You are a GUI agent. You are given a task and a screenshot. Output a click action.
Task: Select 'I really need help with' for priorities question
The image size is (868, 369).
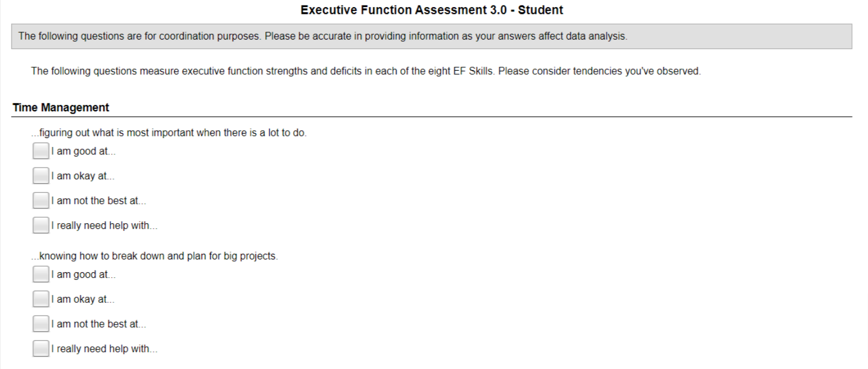click(41, 225)
